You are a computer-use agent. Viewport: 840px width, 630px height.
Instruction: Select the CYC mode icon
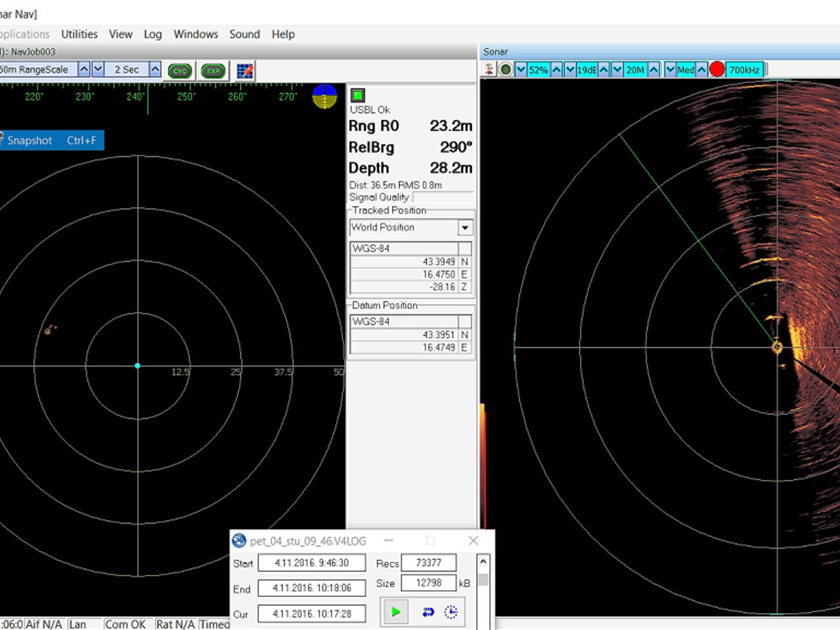click(x=179, y=70)
